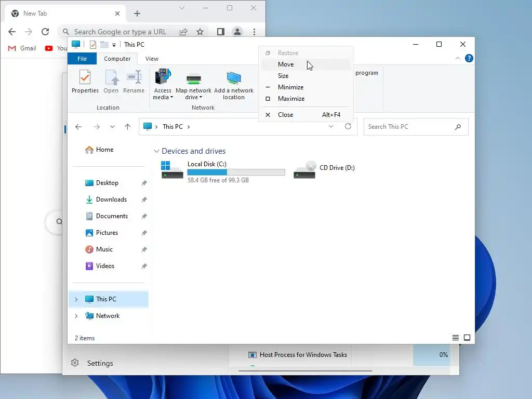
Task: Bookmark this tab with the star
Action: [x=200, y=32]
